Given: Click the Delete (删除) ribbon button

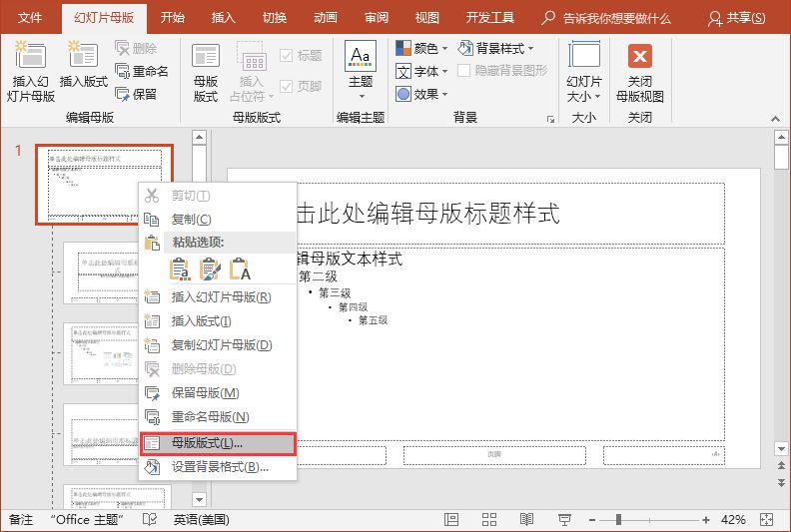Looking at the screenshot, I should tap(136, 49).
